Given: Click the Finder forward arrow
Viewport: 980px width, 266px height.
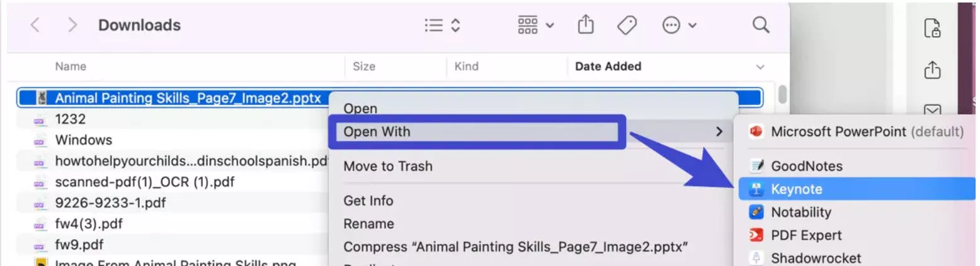Looking at the screenshot, I should pos(72,25).
